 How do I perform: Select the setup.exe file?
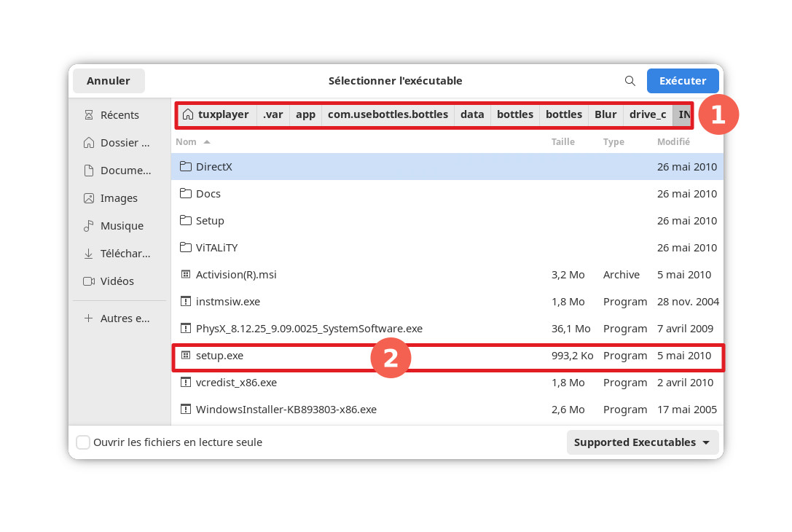coord(220,356)
